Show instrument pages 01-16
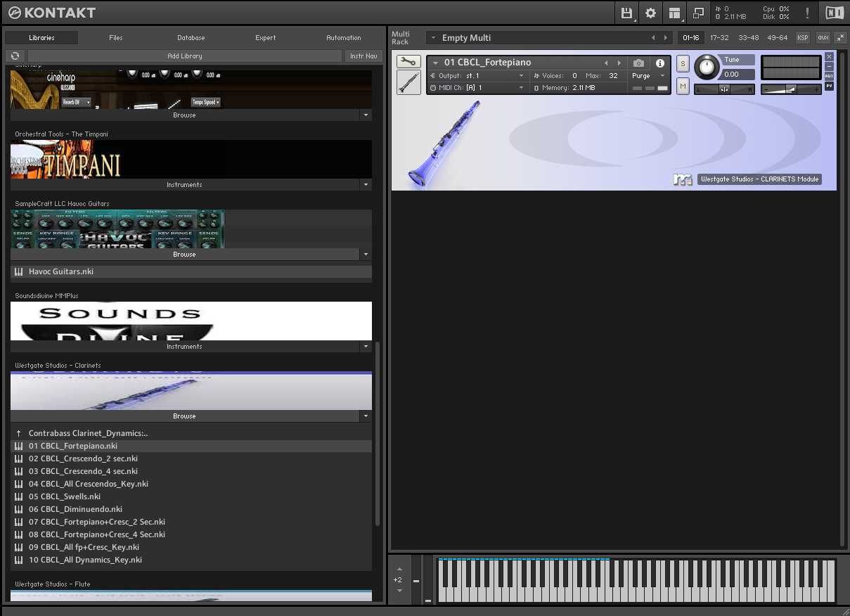Image resolution: width=850 pixels, height=616 pixels. [x=691, y=37]
